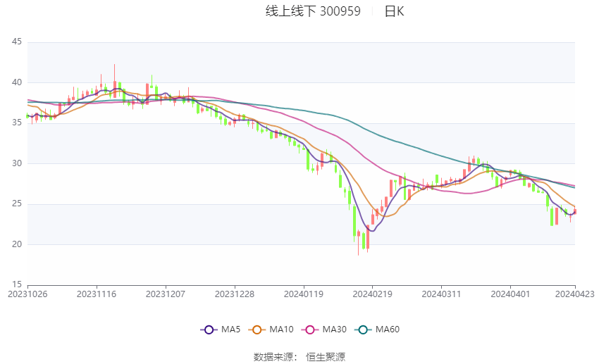Click the 数据来源 caption text

point(276,357)
